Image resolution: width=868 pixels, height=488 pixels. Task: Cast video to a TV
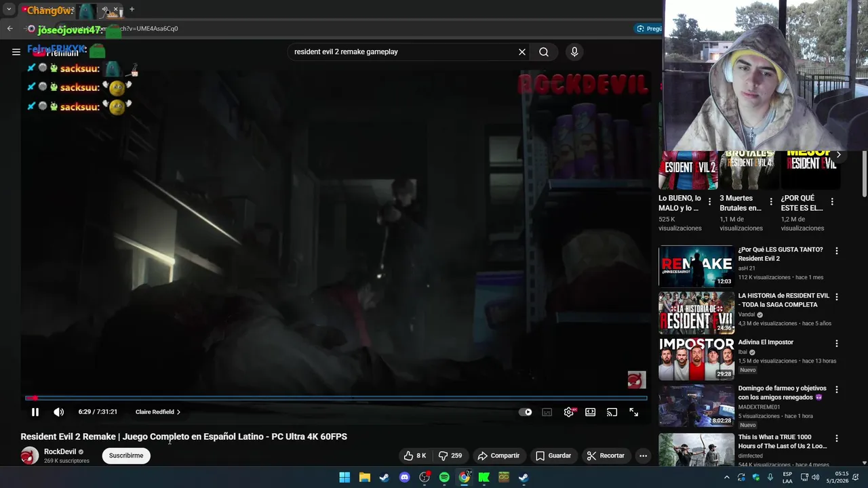coord(612,412)
